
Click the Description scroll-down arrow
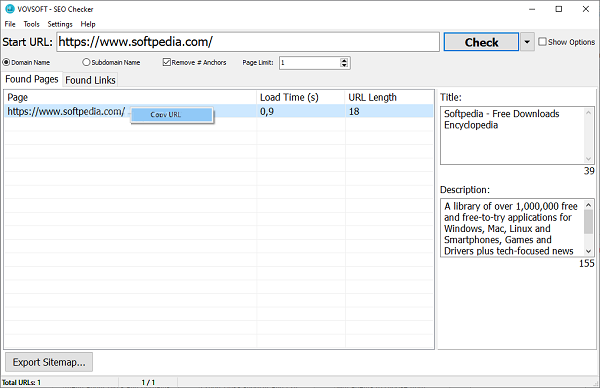[x=589, y=251]
